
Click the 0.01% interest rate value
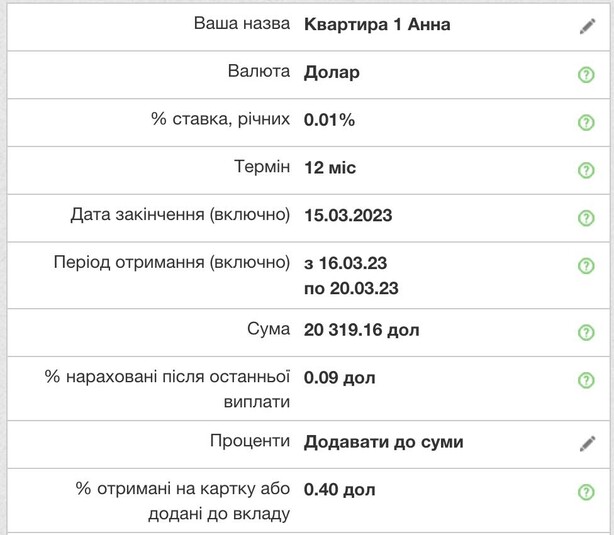coord(329,120)
